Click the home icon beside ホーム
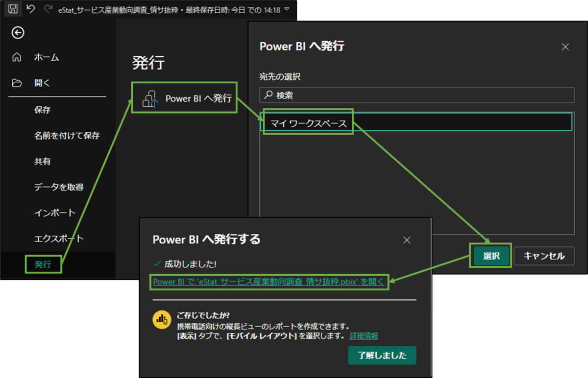 point(17,57)
